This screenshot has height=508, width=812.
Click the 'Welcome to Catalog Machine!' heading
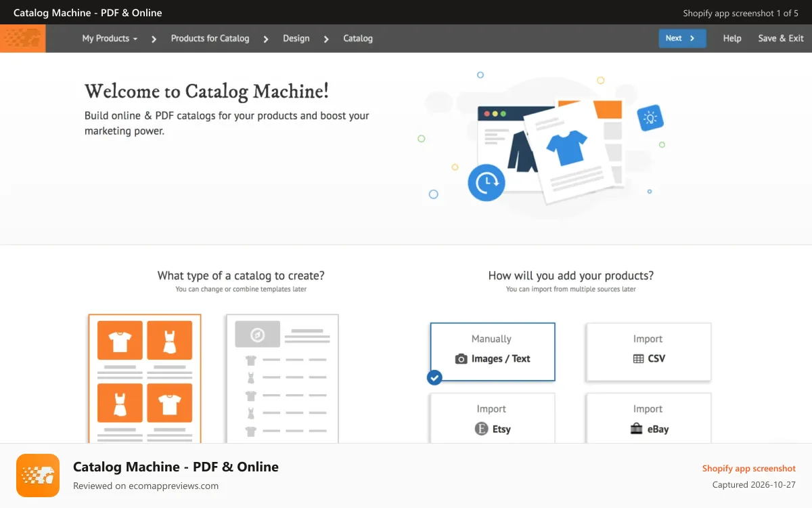[206, 91]
